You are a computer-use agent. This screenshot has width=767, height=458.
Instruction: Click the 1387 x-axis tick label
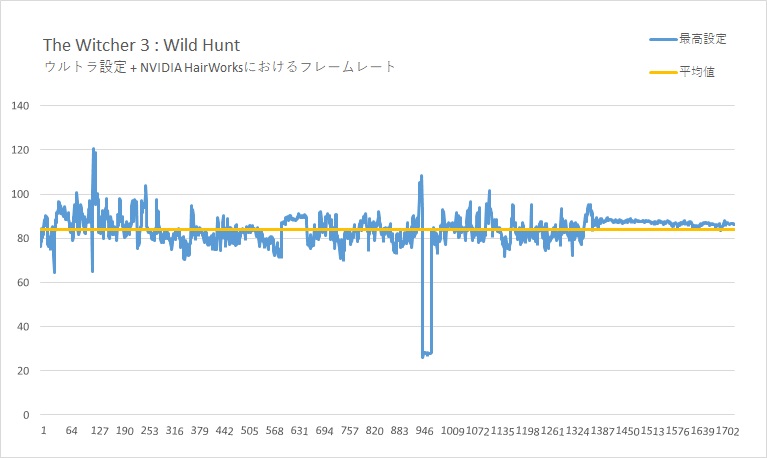[602, 431]
